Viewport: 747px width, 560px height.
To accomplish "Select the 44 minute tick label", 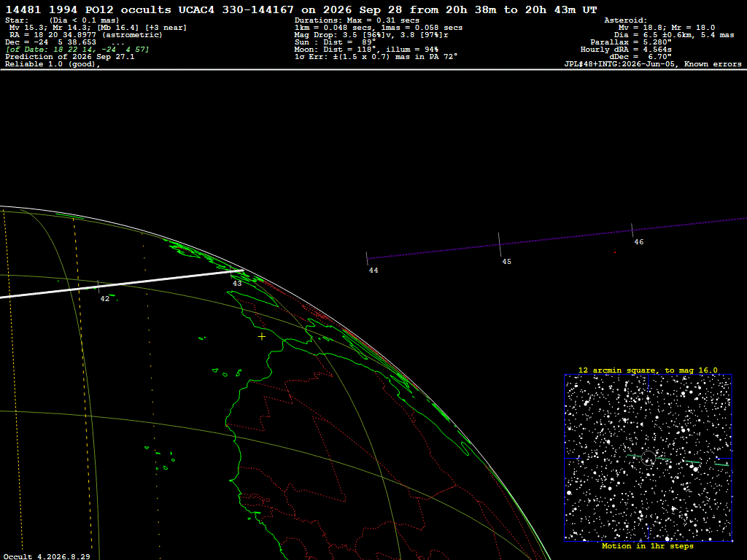I will click(x=373, y=271).
